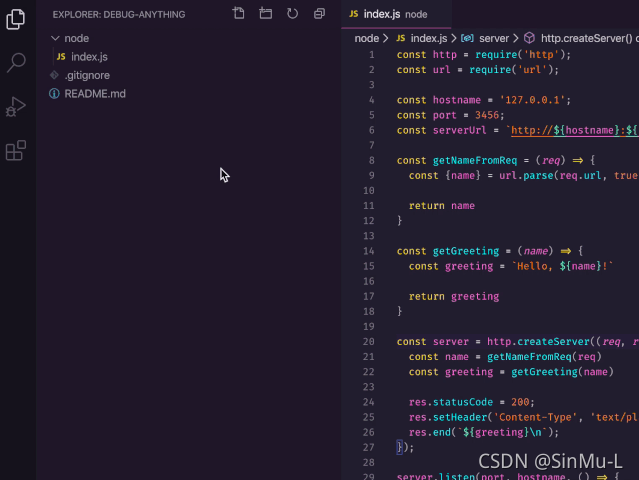
Task: Click 'getNameFromReq(req)' call on line 21
Action: 544,357
